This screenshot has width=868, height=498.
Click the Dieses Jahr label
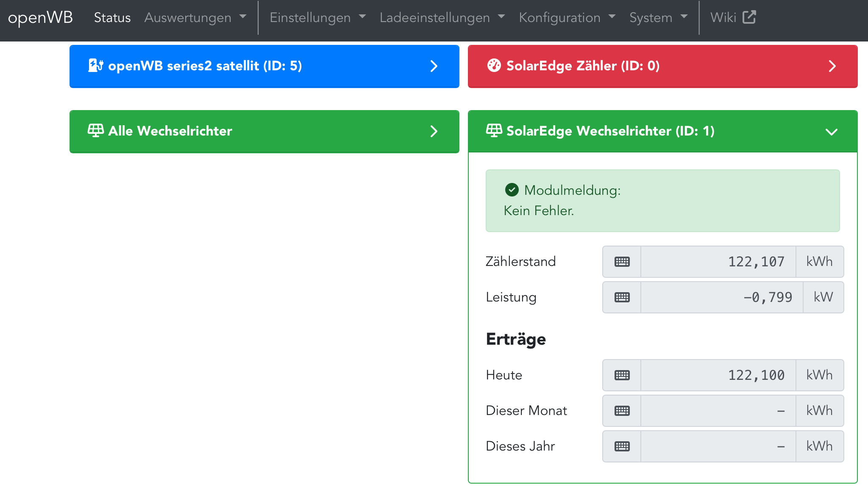click(520, 446)
